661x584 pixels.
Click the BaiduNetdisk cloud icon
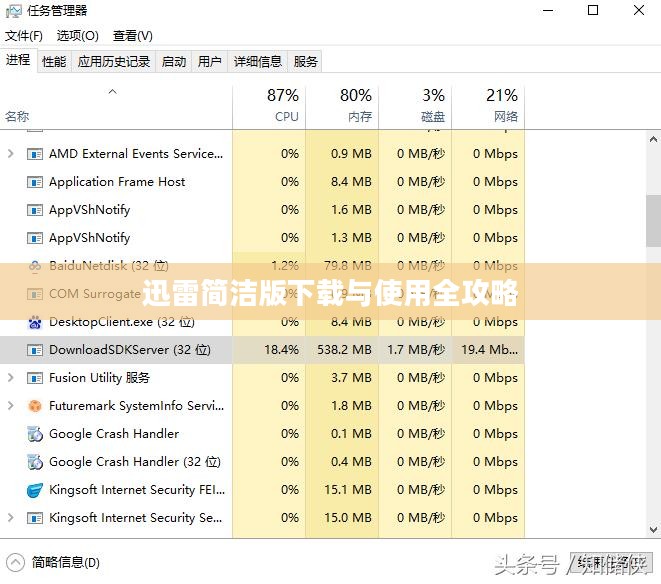click(x=35, y=266)
